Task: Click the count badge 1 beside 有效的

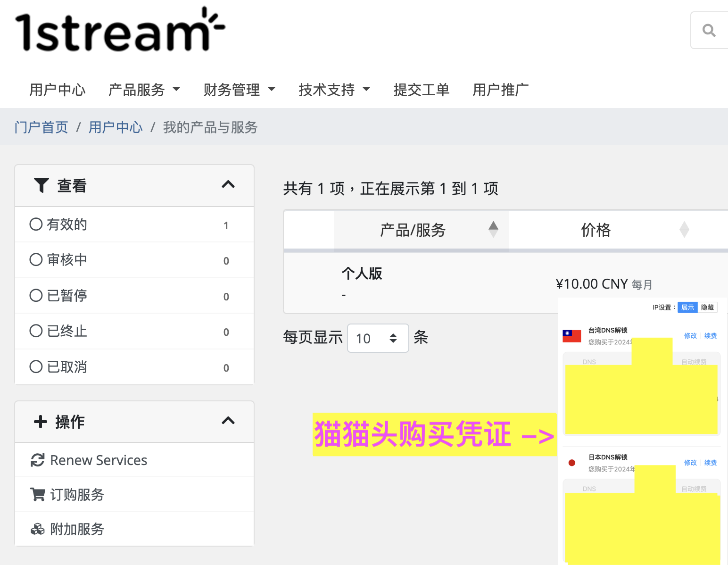Action: tap(226, 225)
